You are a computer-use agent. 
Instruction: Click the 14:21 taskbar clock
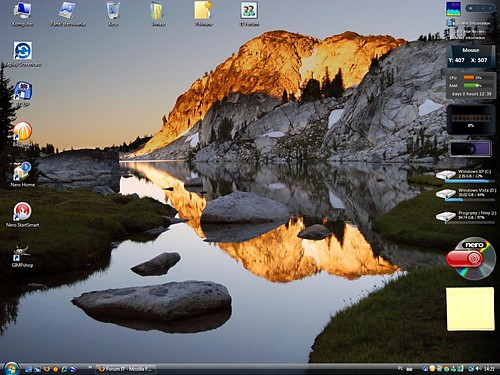(x=489, y=369)
